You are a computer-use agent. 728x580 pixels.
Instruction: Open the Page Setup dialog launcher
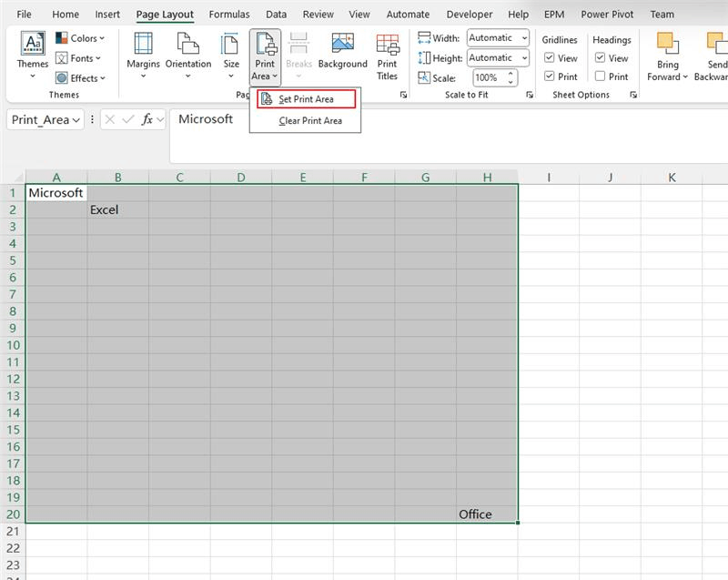(x=403, y=95)
